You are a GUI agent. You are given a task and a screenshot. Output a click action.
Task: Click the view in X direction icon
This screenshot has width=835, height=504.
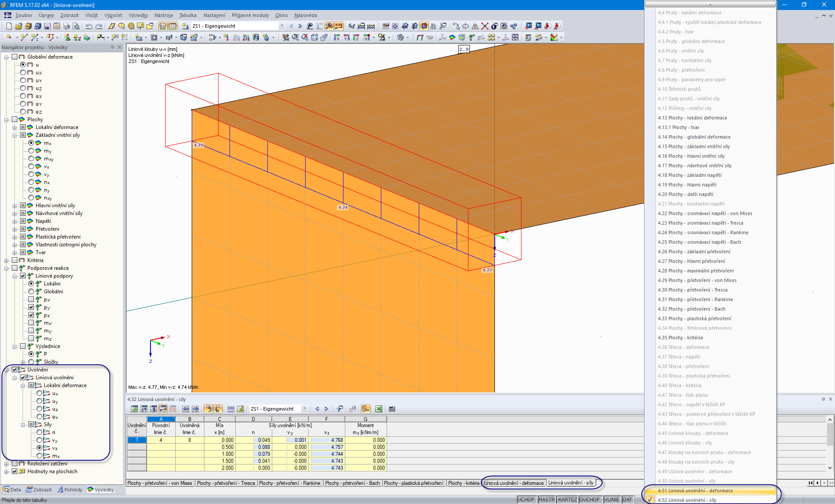(337, 37)
